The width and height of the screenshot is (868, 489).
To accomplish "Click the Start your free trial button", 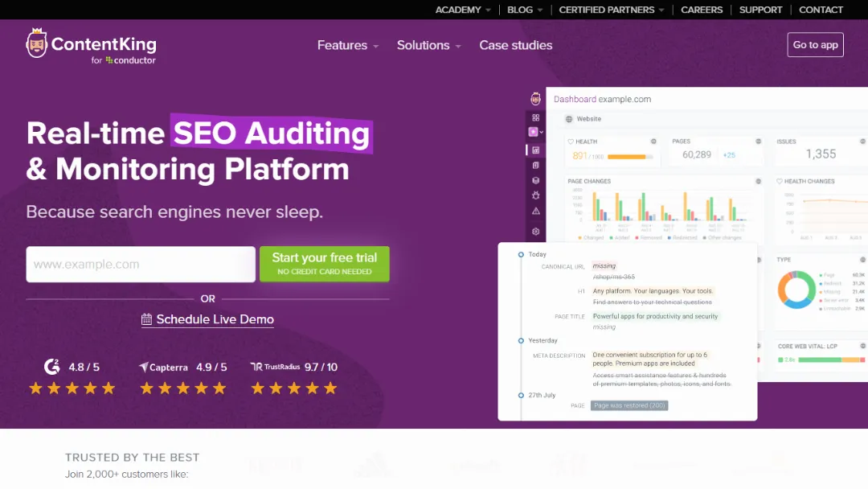I will pos(324,264).
